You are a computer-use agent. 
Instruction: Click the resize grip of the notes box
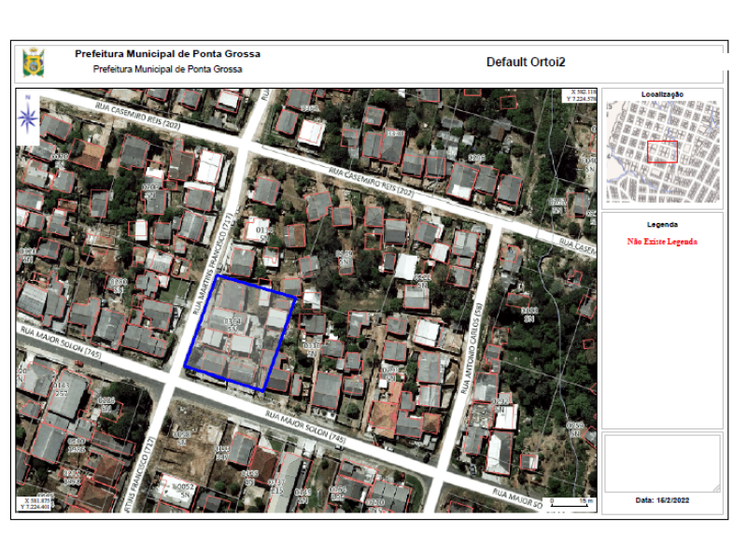tap(716, 487)
